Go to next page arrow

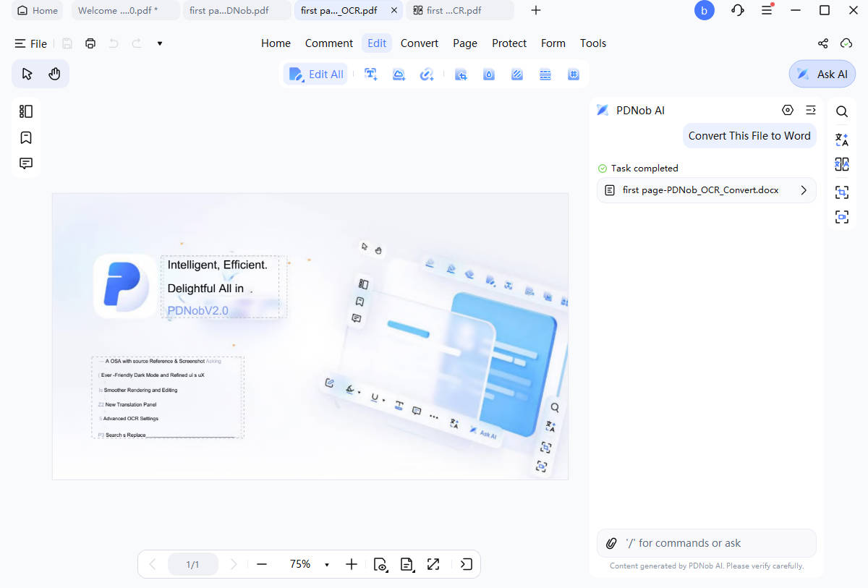(233, 564)
